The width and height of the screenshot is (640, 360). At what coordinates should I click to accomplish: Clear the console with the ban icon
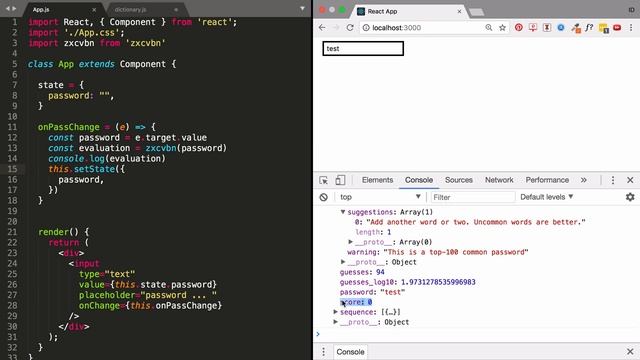click(324, 197)
